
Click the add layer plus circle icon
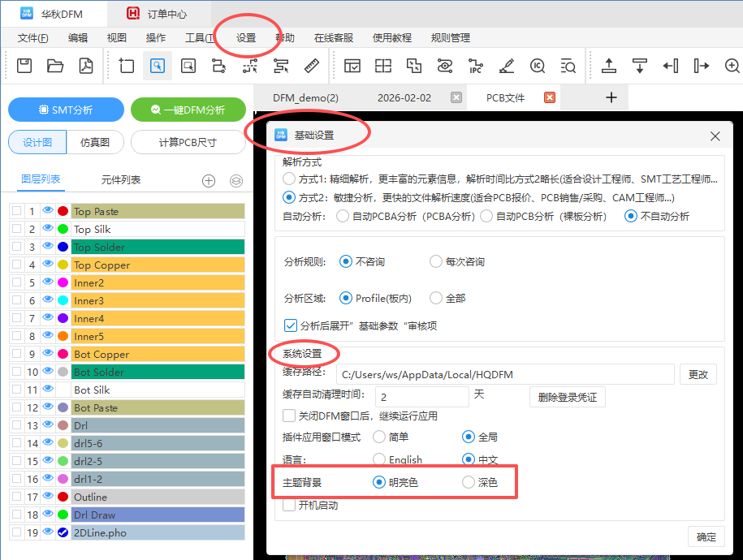click(x=209, y=180)
